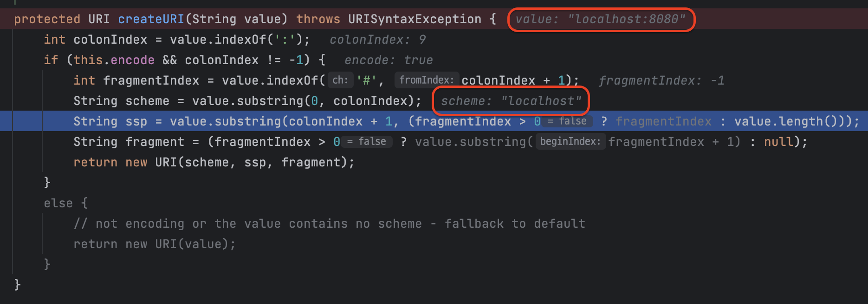
Task: Click the return new URI(value) statement
Action: point(155,244)
